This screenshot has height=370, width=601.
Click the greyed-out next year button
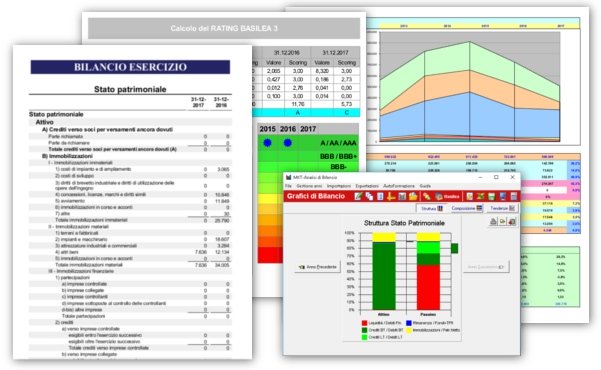tap(486, 267)
